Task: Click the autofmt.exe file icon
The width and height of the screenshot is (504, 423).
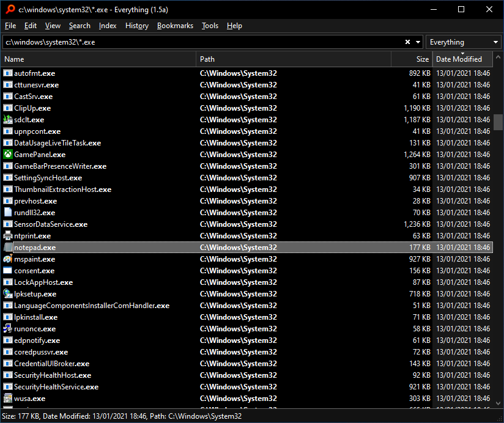Action: pyautogui.click(x=8, y=73)
